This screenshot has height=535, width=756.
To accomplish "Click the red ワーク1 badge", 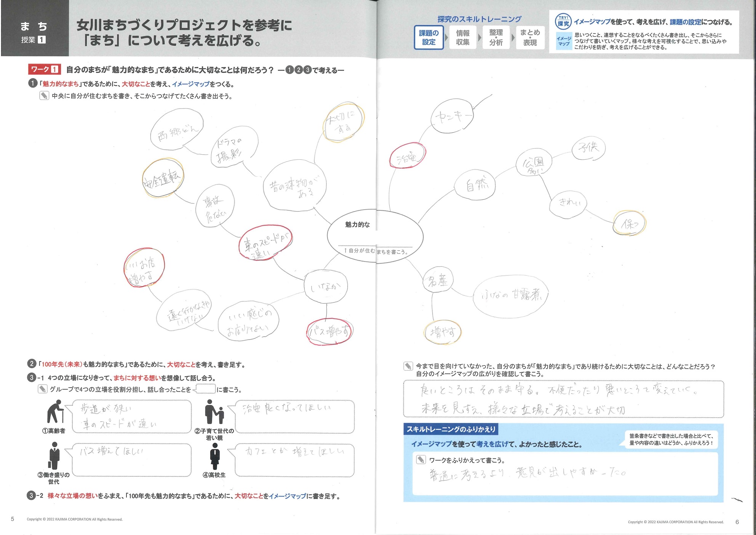I will pos(44,69).
